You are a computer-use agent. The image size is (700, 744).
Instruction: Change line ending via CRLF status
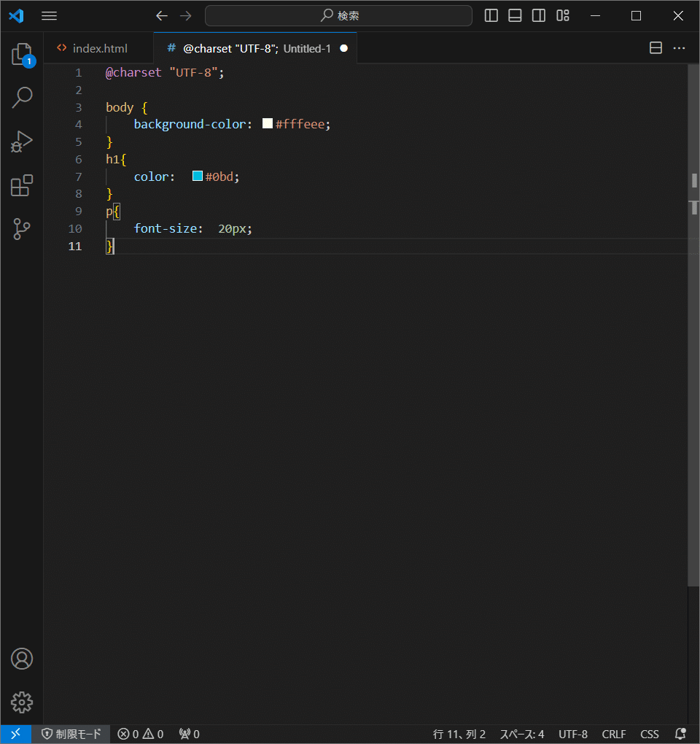(x=614, y=734)
